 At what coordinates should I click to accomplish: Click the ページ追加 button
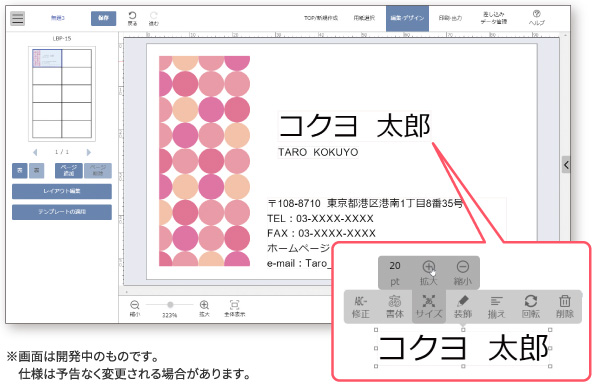(68, 171)
